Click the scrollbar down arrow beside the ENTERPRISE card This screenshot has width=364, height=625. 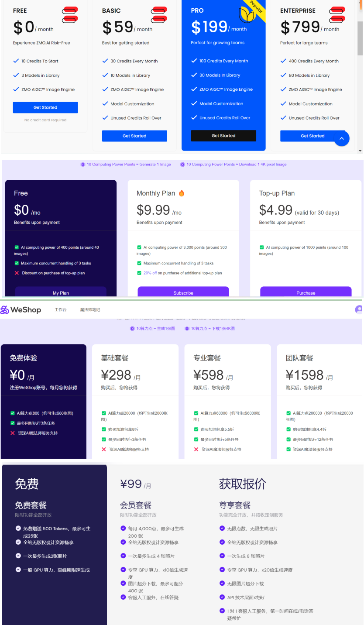360,151
